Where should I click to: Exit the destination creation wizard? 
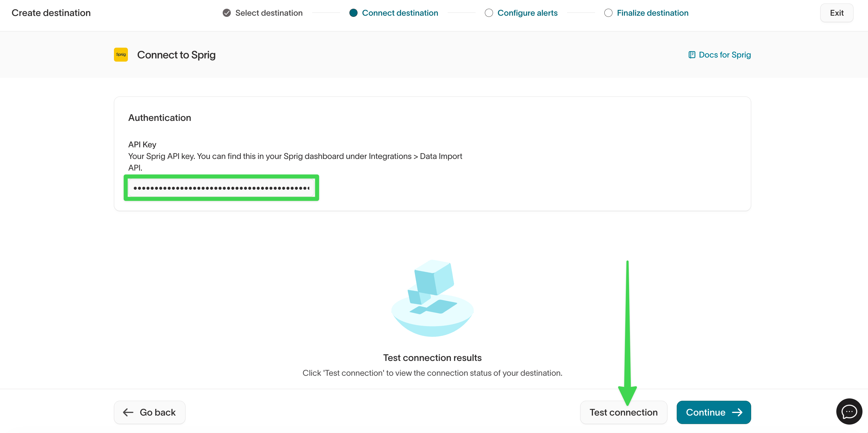click(x=836, y=13)
